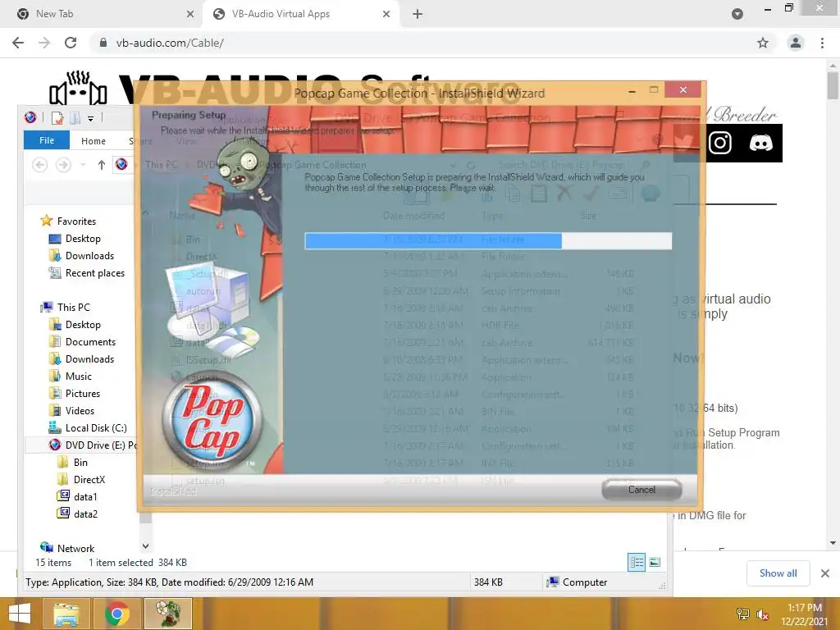The image size is (840, 630).
Task: Open Downloads under Favorites
Action: (x=89, y=256)
